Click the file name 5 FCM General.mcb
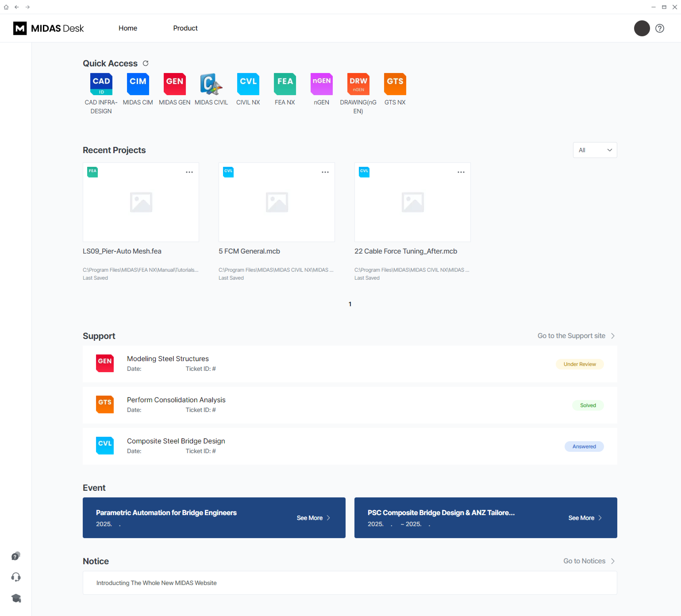Viewport: 681px width, 616px height. [x=249, y=251]
